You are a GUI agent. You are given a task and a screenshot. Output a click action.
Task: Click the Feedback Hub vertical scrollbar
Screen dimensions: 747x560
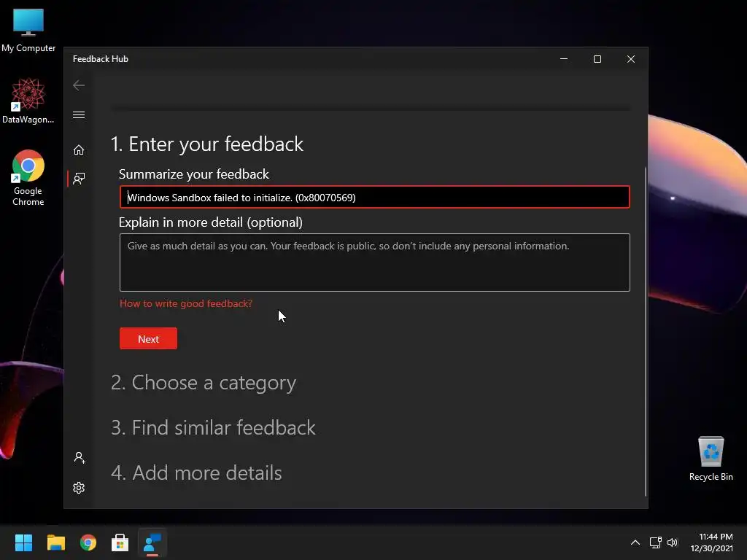[646, 331]
